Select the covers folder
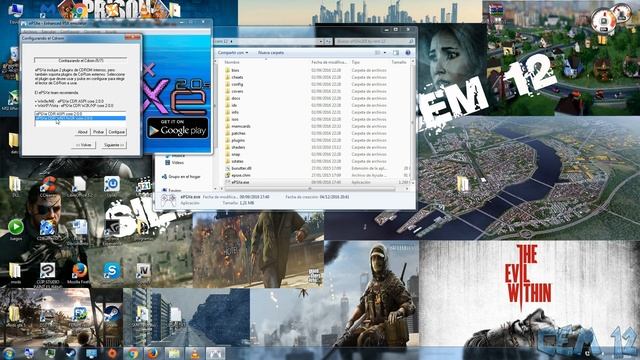The height and width of the screenshot is (360, 640). coord(237,91)
